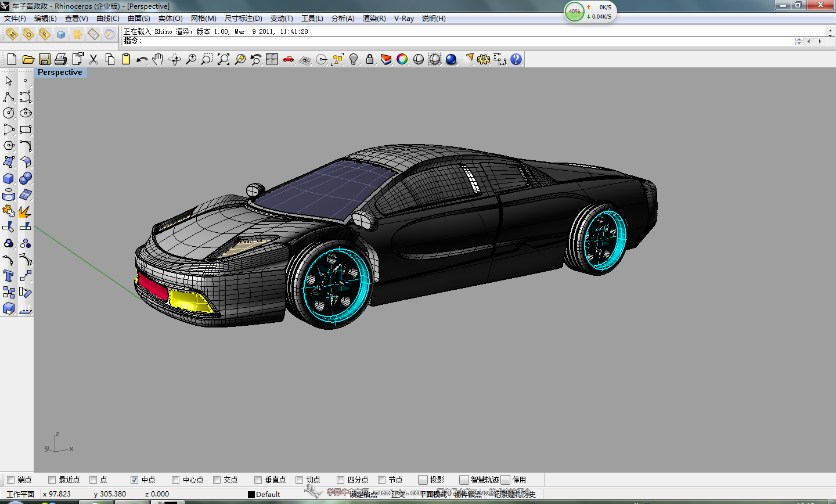Click the shaded sphere viewport icon

tap(419, 59)
